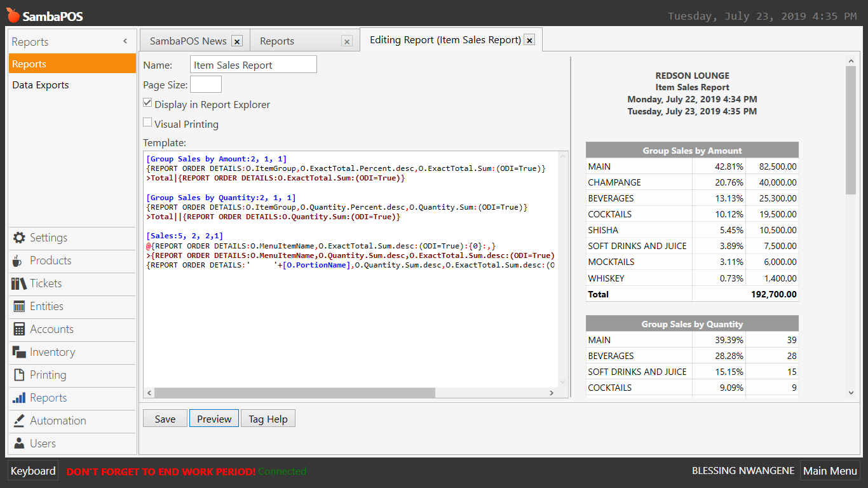
Task: Click the Accounts calculator icon
Action: (19, 329)
